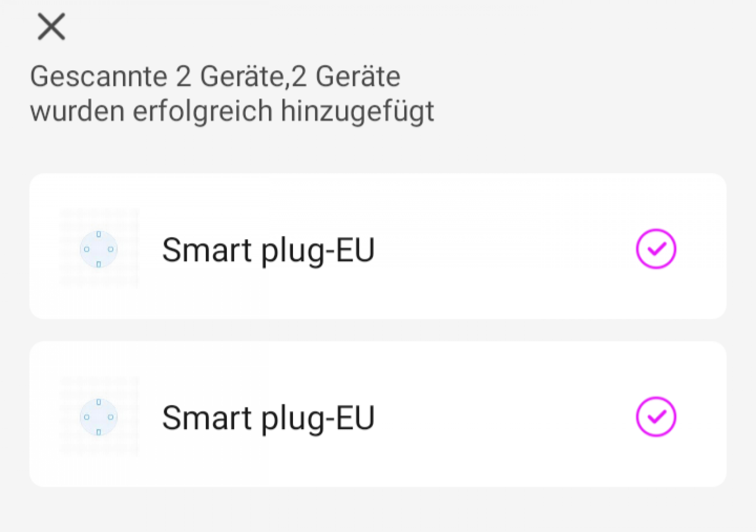Image resolution: width=756 pixels, height=532 pixels.
Task: Tap the top Smart plug-EU device icon
Action: coord(99,249)
